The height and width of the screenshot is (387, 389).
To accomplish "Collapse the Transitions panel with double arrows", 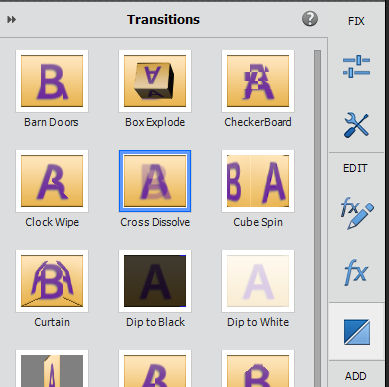I will (x=12, y=20).
